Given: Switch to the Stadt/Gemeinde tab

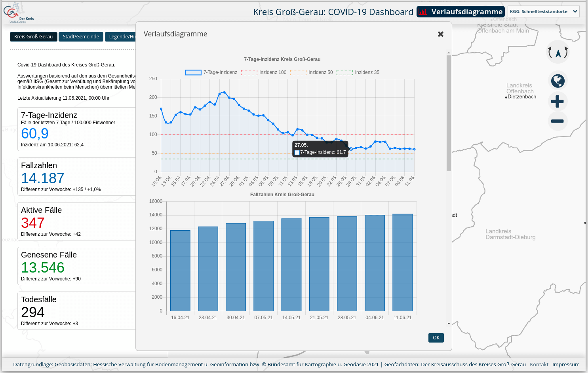Looking at the screenshot, I should click(x=81, y=37).
